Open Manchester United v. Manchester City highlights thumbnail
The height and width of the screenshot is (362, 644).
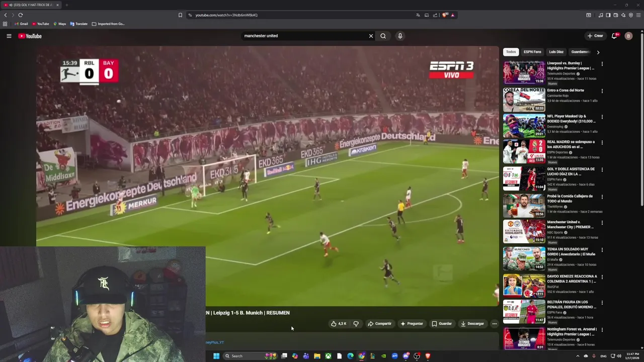pos(524,231)
